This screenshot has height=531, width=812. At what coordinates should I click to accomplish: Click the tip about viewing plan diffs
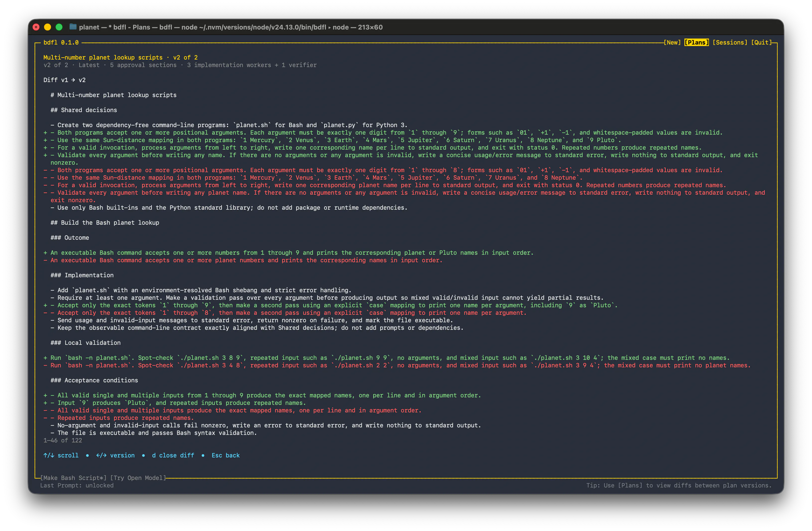[679, 485]
